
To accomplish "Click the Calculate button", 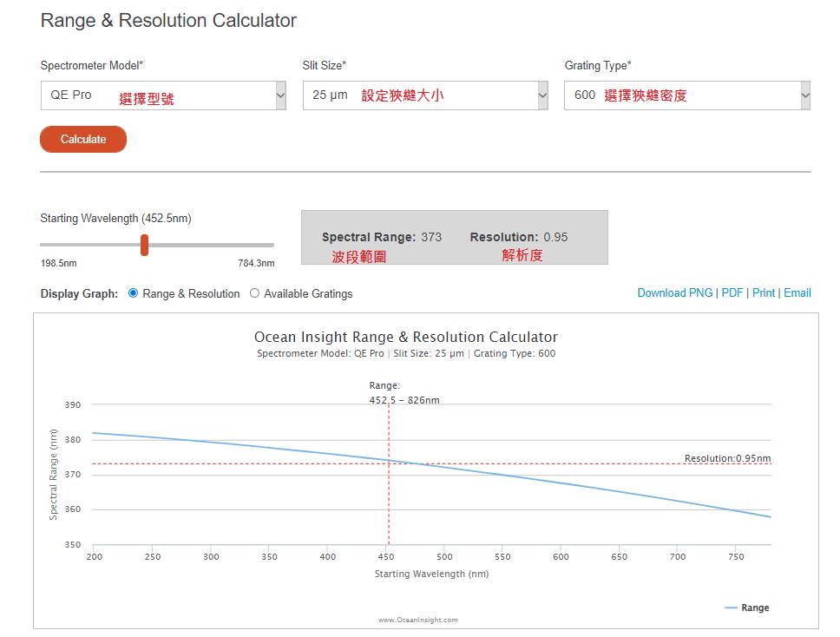I will (83, 139).
